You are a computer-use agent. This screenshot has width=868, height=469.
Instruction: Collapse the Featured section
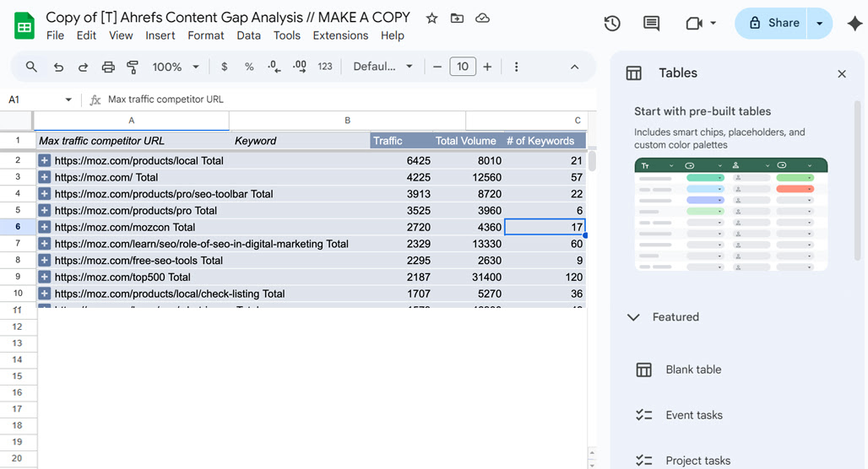633,317
